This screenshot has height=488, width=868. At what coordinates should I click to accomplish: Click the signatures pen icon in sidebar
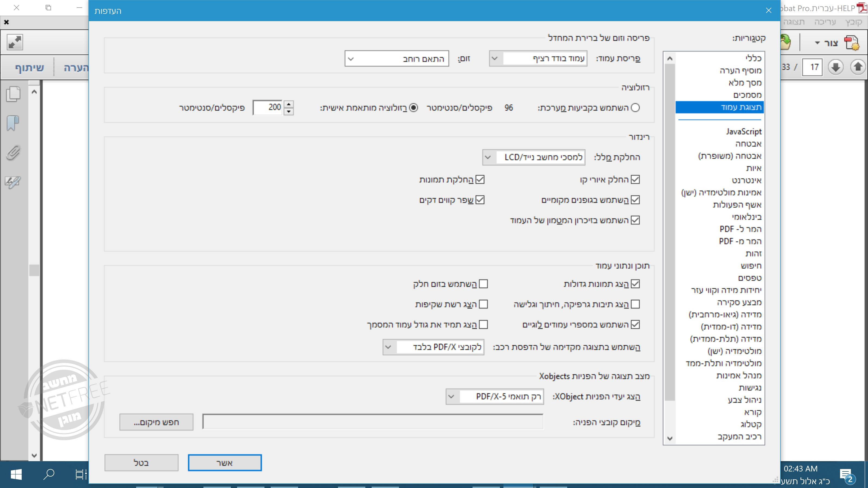click(13, 182)
